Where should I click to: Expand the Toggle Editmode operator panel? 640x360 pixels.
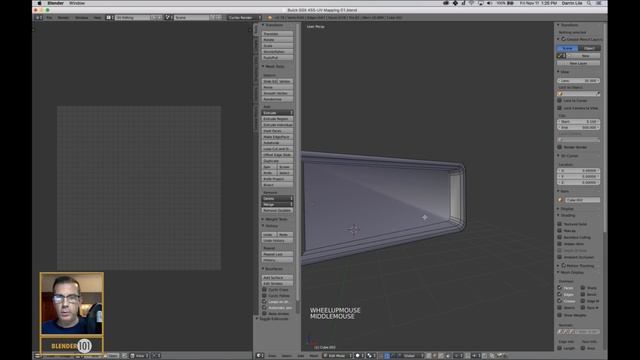(272, 318)
